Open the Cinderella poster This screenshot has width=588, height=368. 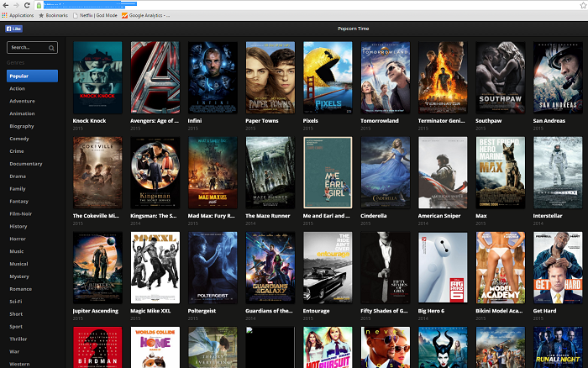pyautogui.click(x=385, y=172)
